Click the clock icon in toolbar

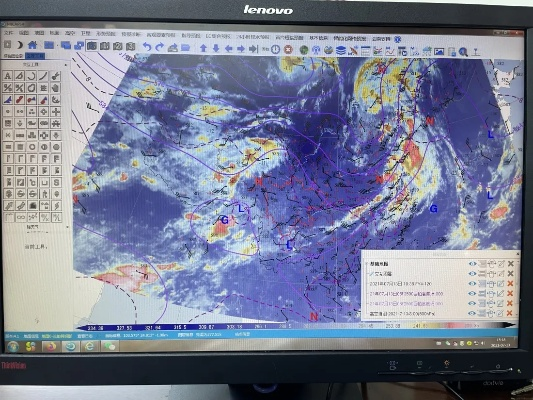click(x=275, y=49)
